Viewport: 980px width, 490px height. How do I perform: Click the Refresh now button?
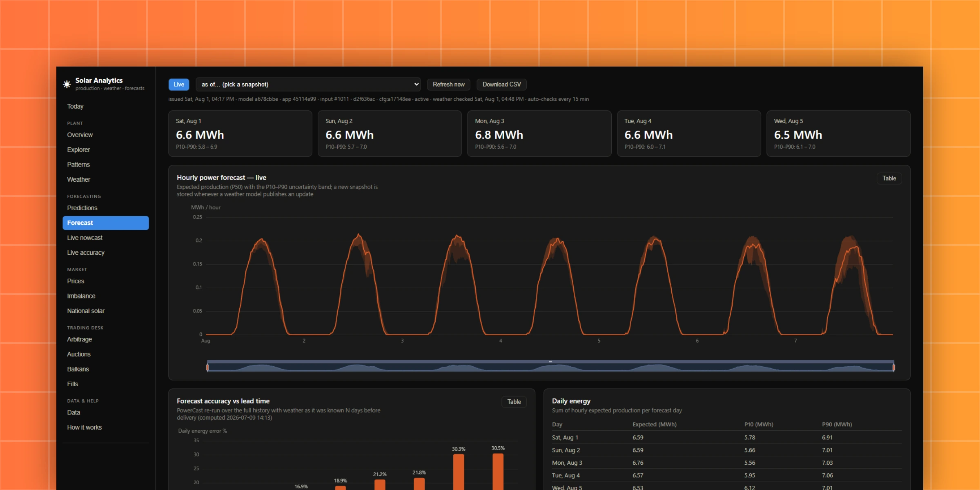click(448, 85)
